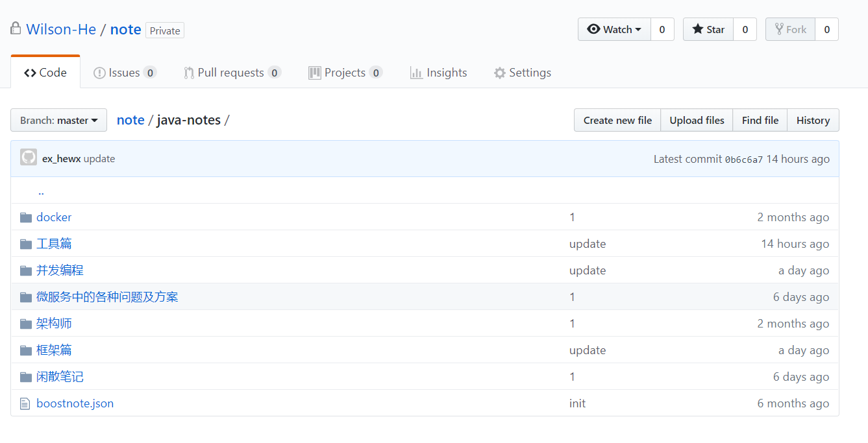The image size is (868, 443).
Task: Click the folder icon beside 闲散笔记
Action: click(26, 377)
